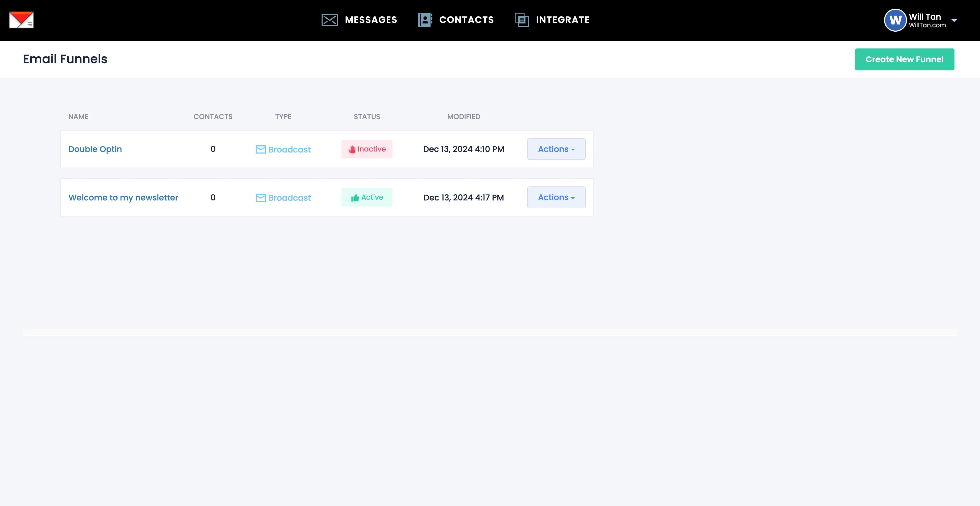Click the red hand Inactive icon
980x506 pixels.
pos(352,149)
